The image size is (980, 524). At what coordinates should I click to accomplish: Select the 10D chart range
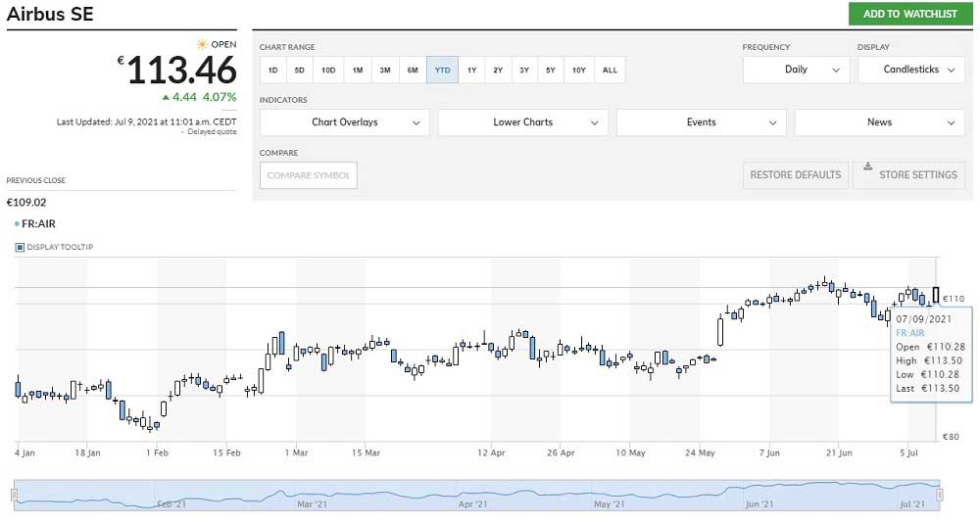pos(328,70)
